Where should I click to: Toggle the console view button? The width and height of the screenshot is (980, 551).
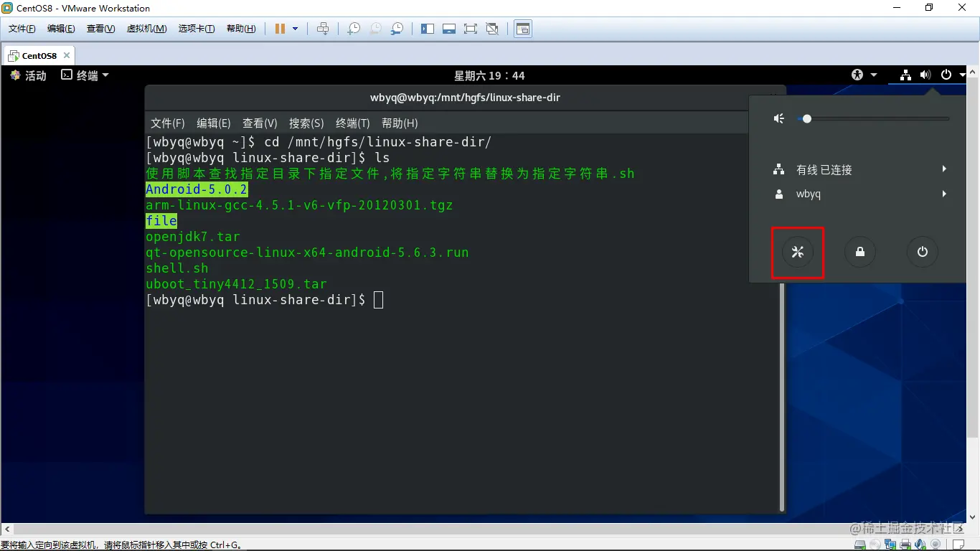pyautogui.click(x=523, y=29)
